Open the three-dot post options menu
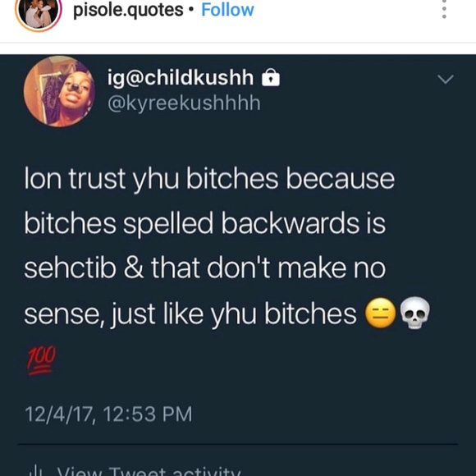 (x=444, y=9)
